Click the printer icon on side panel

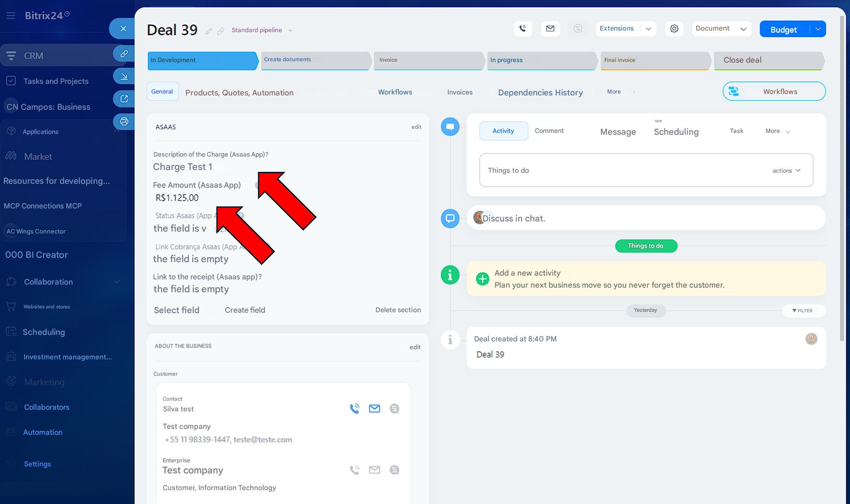tap(124, 121)
